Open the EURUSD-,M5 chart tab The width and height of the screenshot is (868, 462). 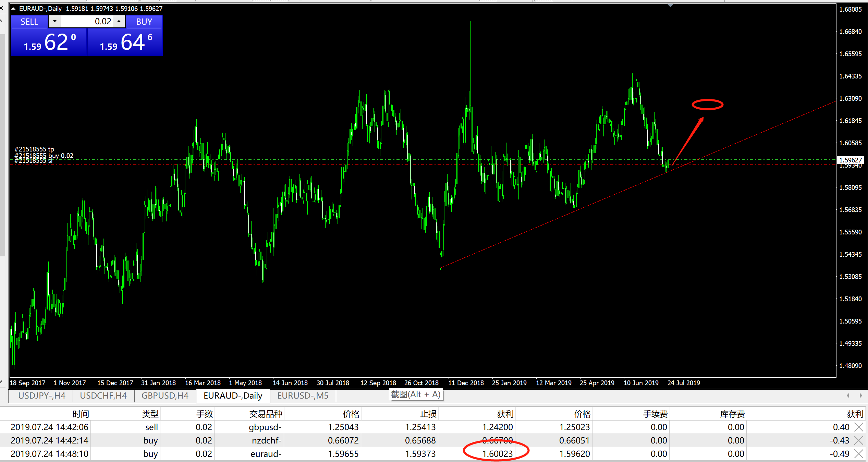click(303, 396)
